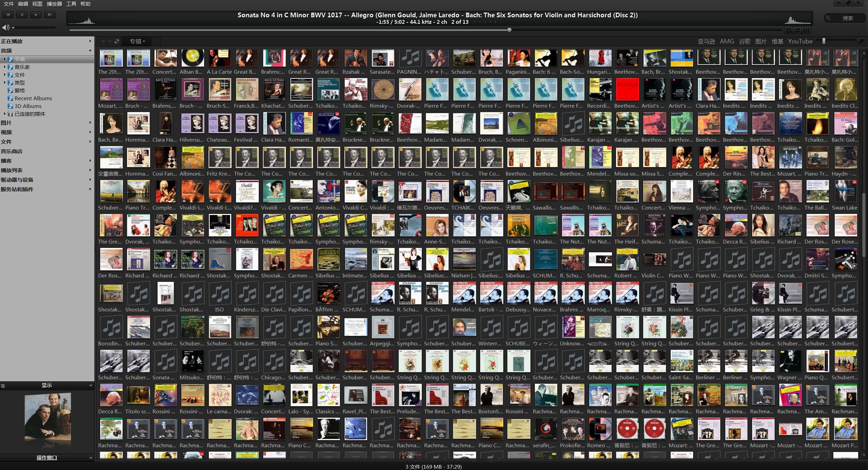Click the magnifier icon in search box
The width and height of the screenshot is (868, 470).
click(x=829, y=18)
